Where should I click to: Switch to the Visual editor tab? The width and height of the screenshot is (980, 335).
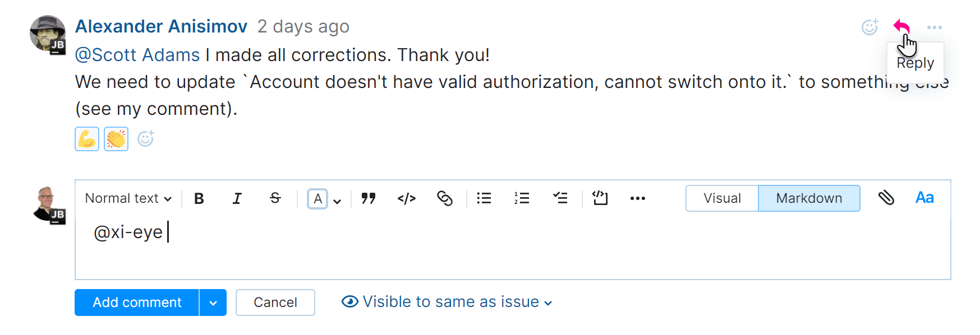tap(722, 198)
